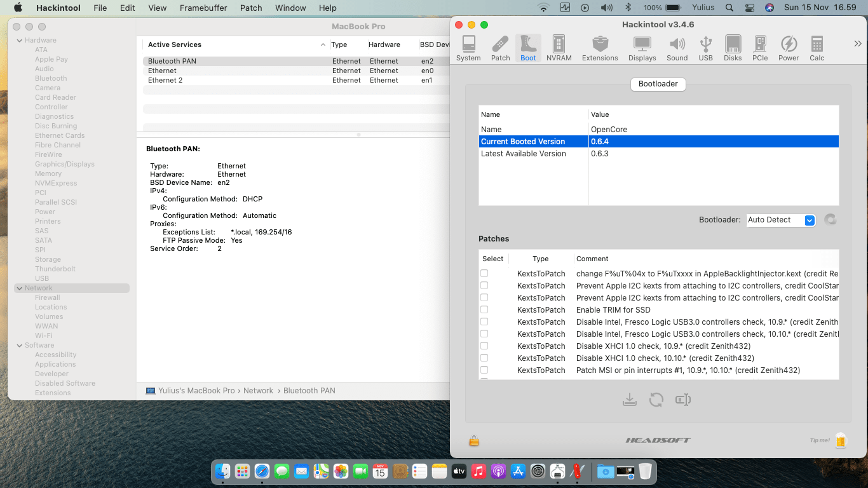
Task: Click the refresh icon beside Bootloader dropdown
Action: [830, 220]
